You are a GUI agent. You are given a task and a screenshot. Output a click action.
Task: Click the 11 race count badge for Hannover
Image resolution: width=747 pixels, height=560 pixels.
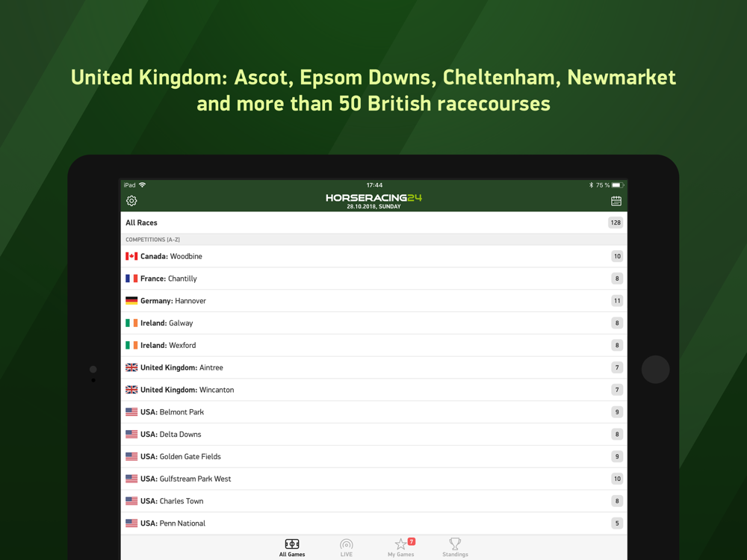617,301
